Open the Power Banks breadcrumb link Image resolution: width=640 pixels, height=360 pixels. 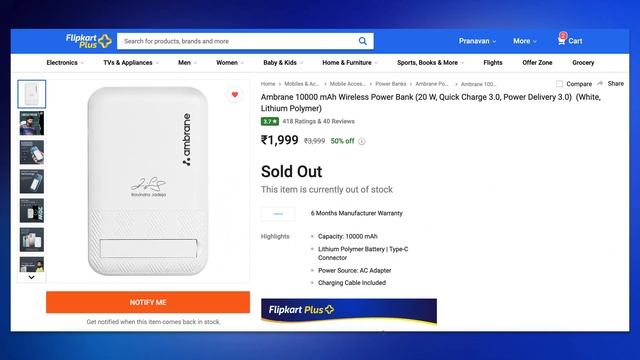click(391, 84)
